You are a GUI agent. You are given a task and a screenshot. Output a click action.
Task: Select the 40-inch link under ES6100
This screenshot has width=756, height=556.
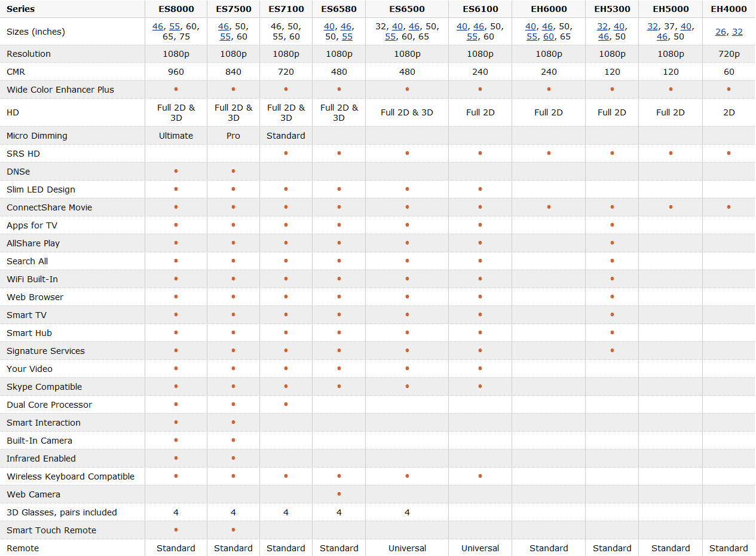click(462, 26)
